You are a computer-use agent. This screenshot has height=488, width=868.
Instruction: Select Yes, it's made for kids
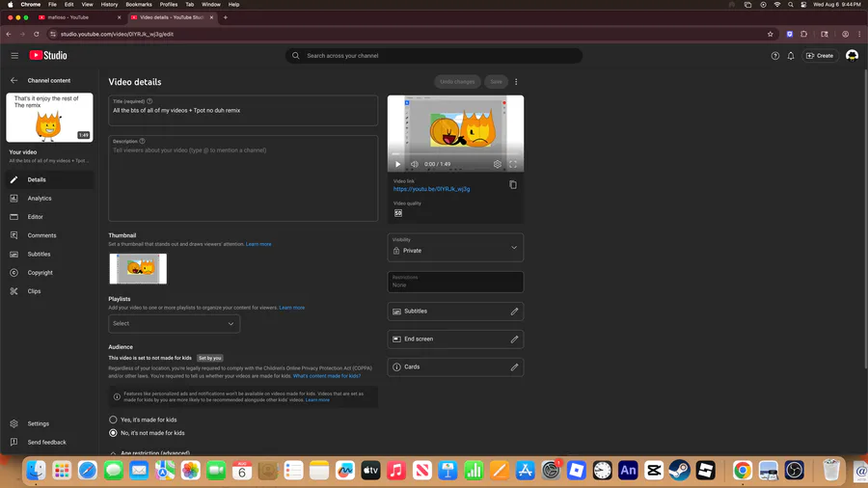[113, 420]
